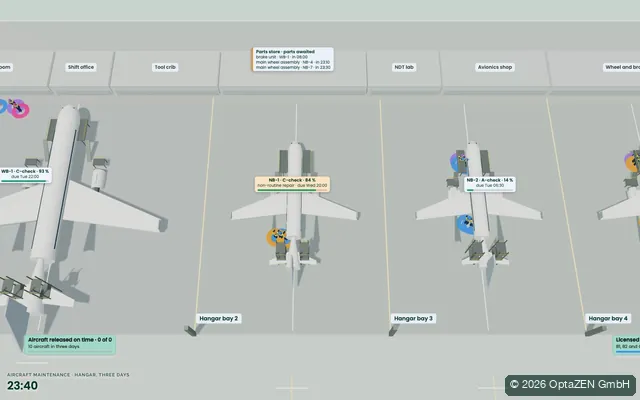The width and height of the screenshot is (640, 400).
Task: Open the Parts store parts awaited card
Action: point(293,60)
